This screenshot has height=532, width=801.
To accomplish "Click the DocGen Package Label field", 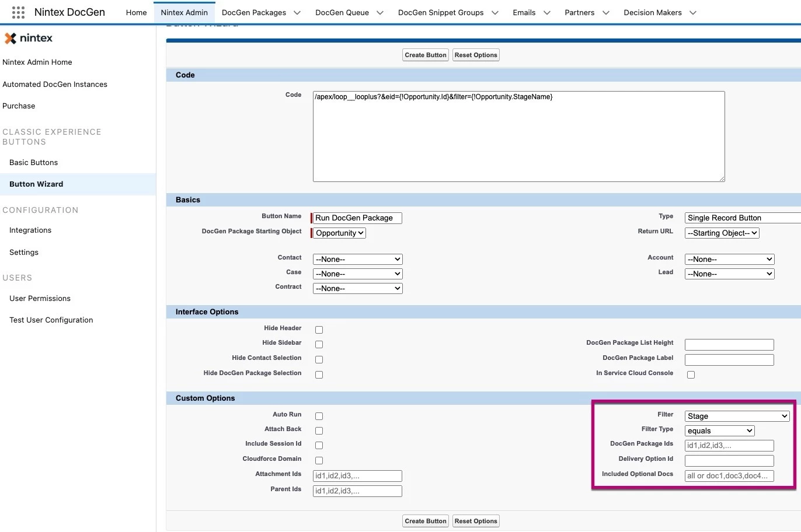I will click(729, 360).
